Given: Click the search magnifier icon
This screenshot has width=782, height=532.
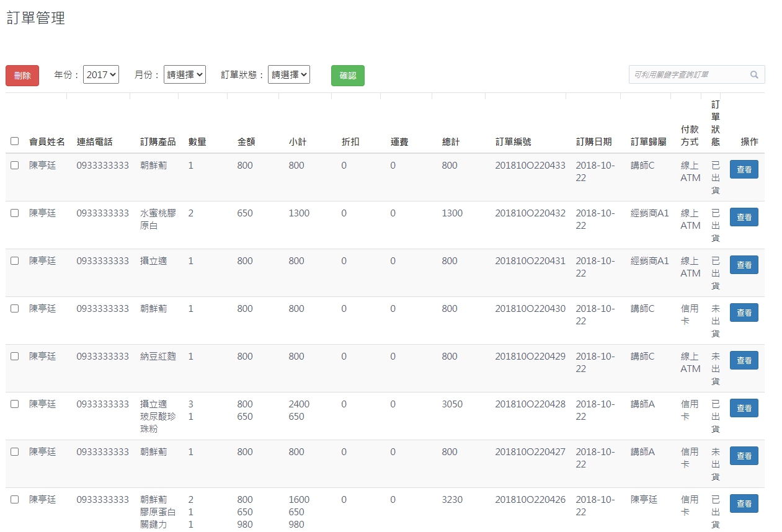Looking at the screenshot, I should [x=754, y=74].
